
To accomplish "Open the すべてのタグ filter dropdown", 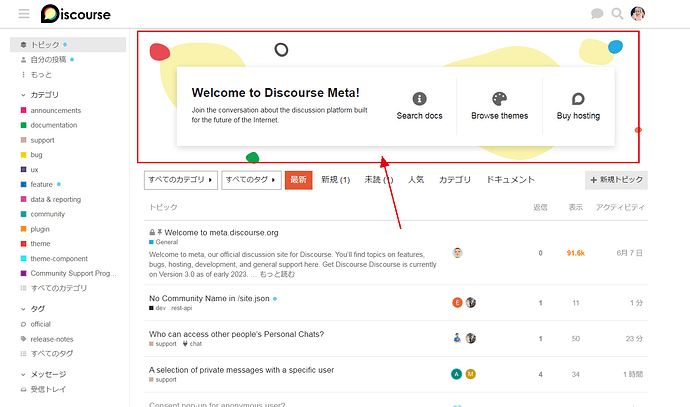I will [x=251, y=180].
